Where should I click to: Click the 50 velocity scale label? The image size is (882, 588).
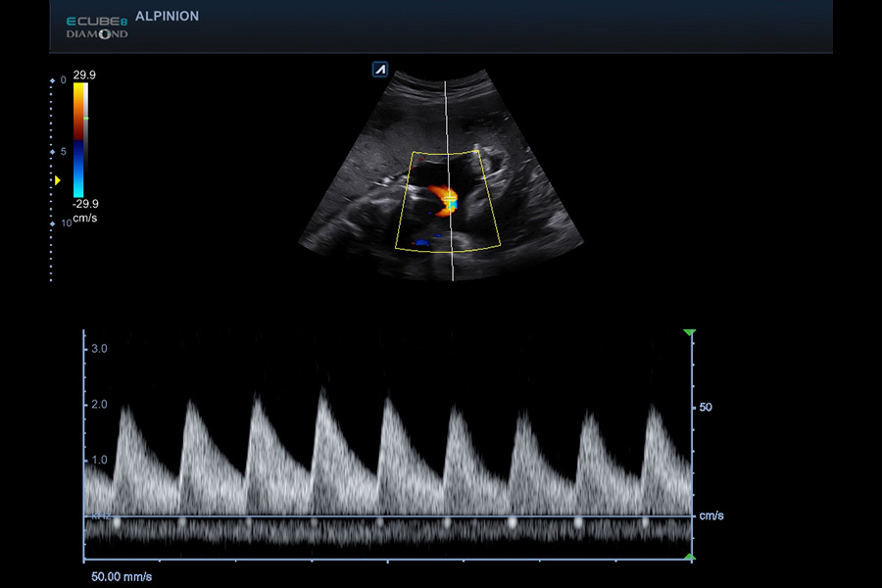tap(706, 408)
